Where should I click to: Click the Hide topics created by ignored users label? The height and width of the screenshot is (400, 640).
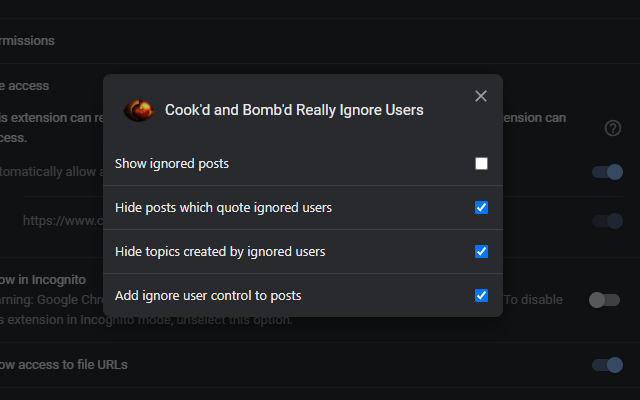[x=220, y=251]
